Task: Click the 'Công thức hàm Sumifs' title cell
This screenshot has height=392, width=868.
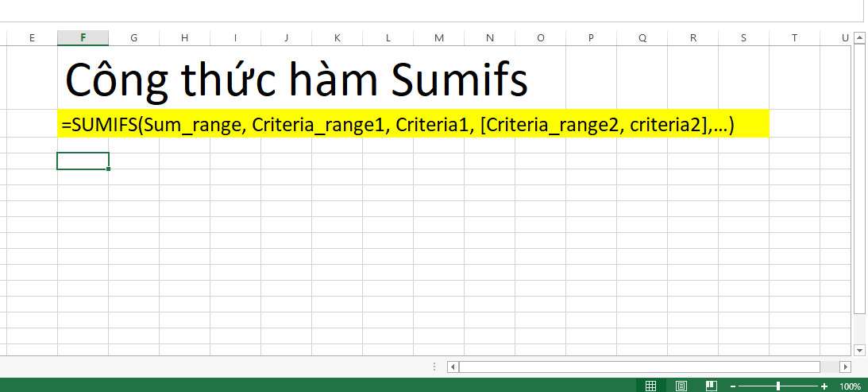Action: [x=296, y=79]
